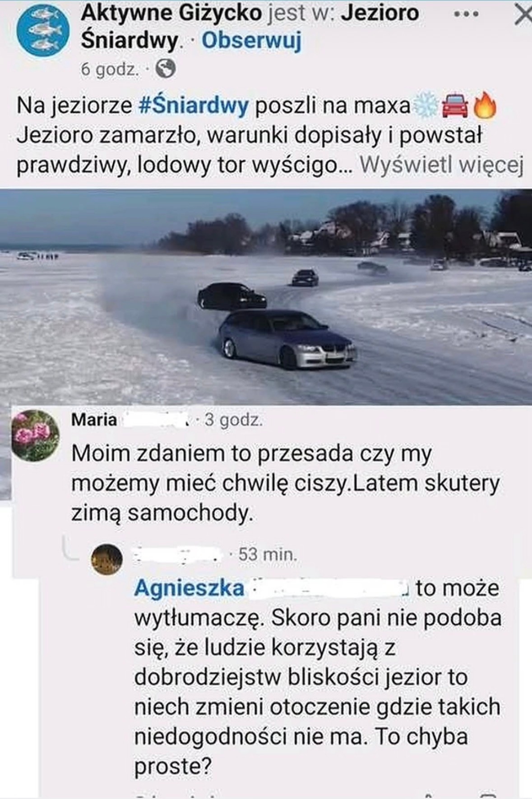Screen dimensions: 532x799
Task: Click the fire emoji in the post
Action: tap(484, 106)
